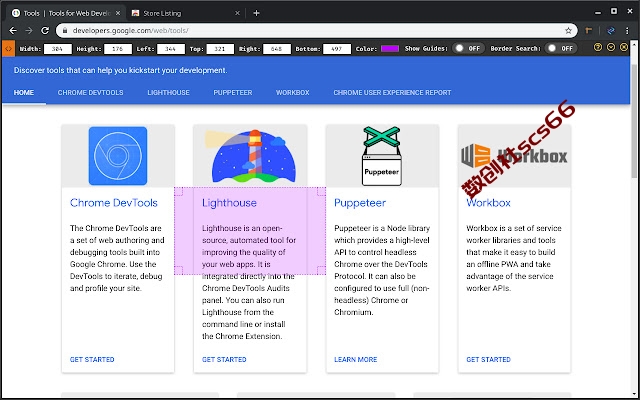Open ruler help question mark icon
Image resolution: width=640 pixels, height=400 pixels.
click(x=598, y=48)
